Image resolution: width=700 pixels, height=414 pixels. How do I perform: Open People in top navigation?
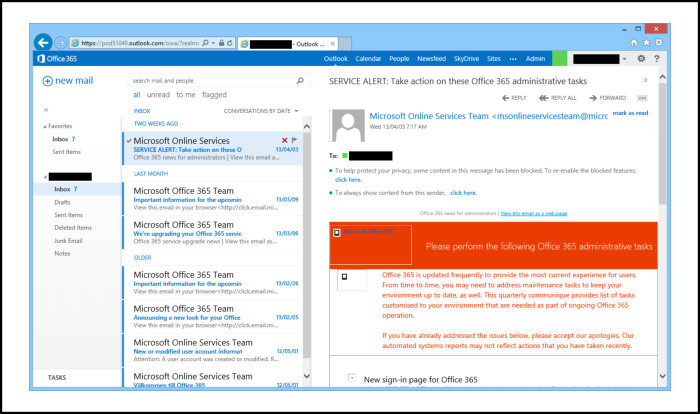[x=399, y=59]
